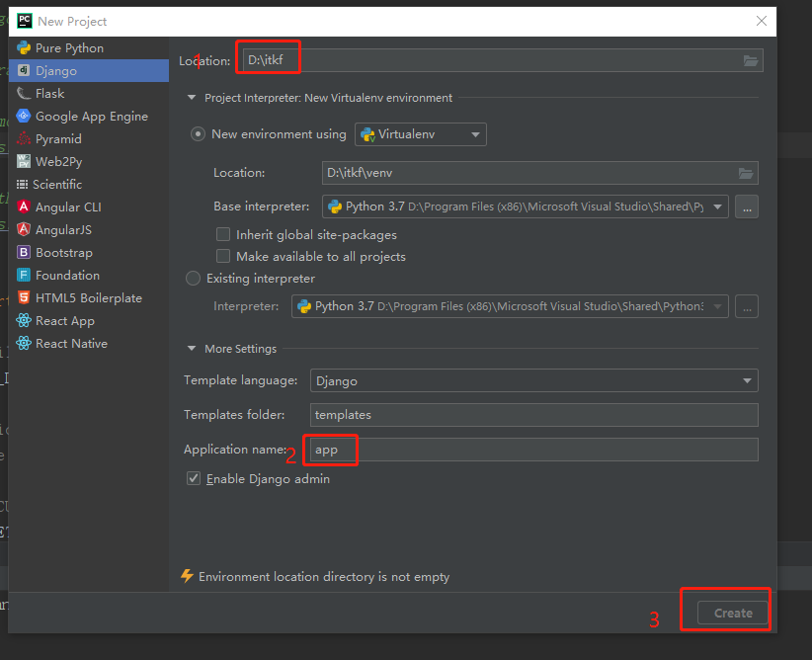Collapse the More Settings section
Image resolution: width=812 pixels, height=660 pixels.
point(192,348)
